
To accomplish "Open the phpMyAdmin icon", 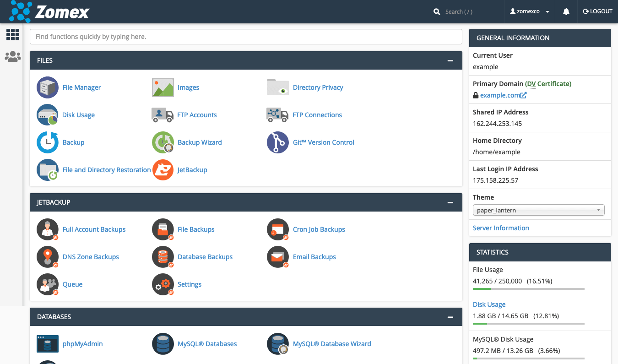I will click(x=48, y=344).
